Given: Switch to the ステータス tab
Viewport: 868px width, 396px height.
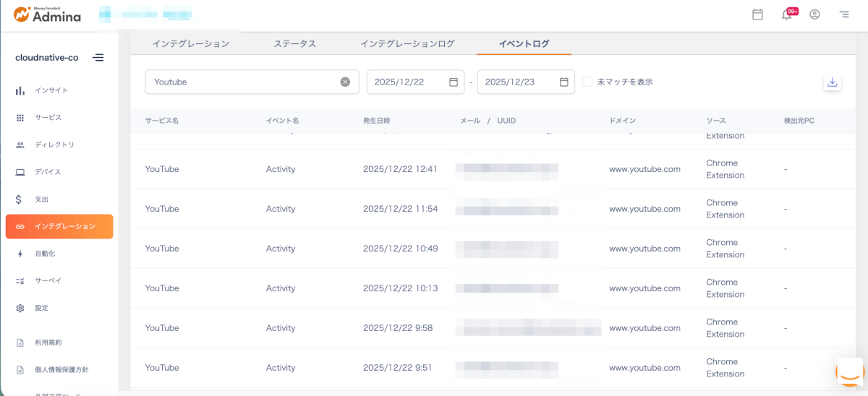Looking at the screenshot, I should (294, 44).
